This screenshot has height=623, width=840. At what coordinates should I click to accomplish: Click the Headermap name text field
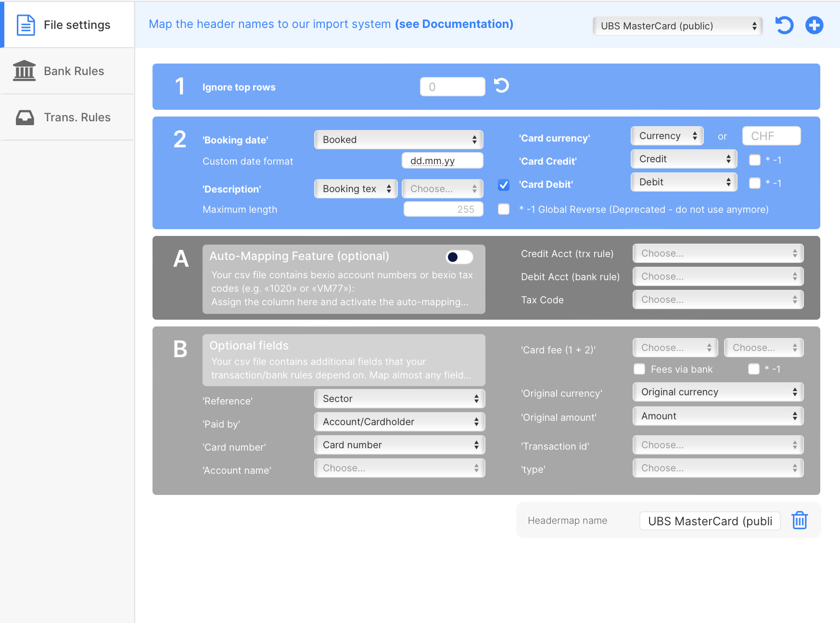(x=709, y=520)
